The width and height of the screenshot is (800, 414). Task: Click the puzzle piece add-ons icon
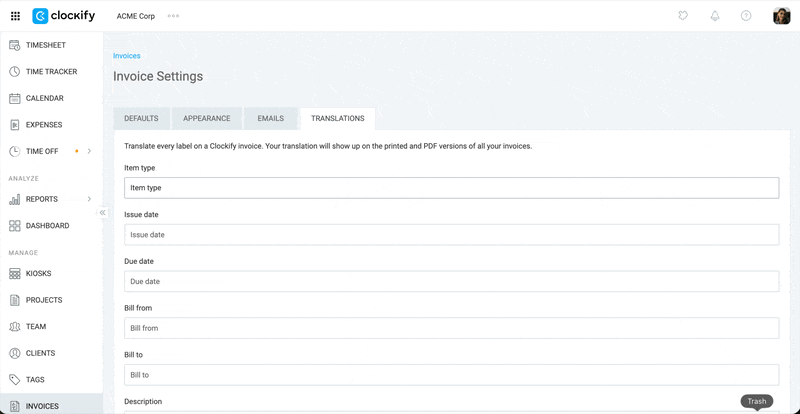(683, 16)
